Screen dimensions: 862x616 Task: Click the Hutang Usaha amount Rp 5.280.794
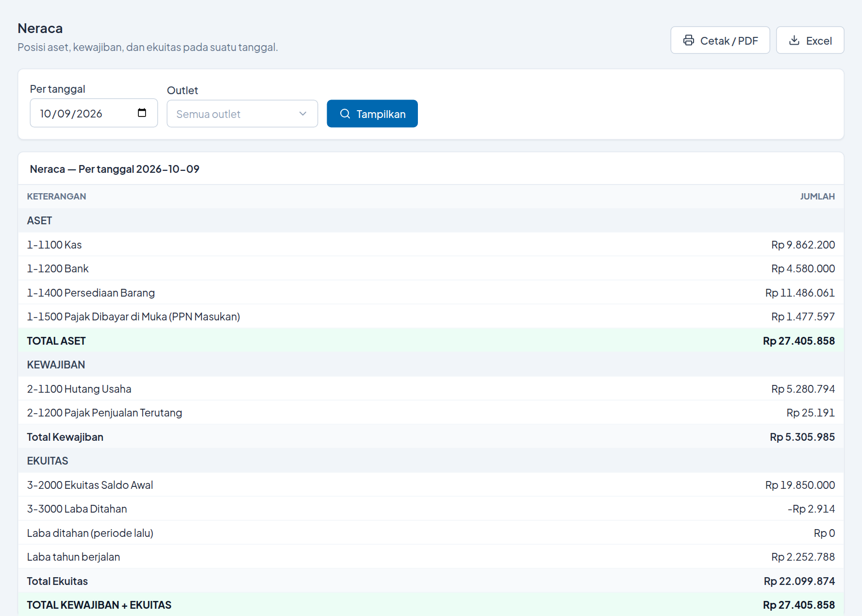point(803,389)
